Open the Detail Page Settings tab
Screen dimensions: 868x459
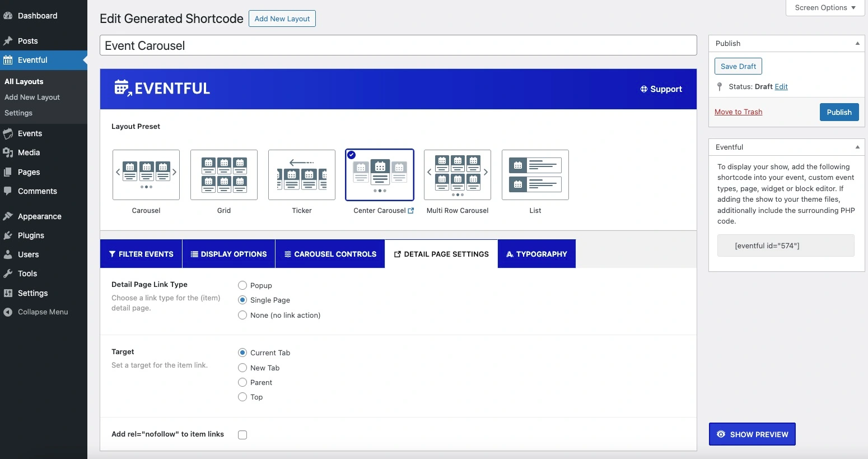click(x=441, y=254)
